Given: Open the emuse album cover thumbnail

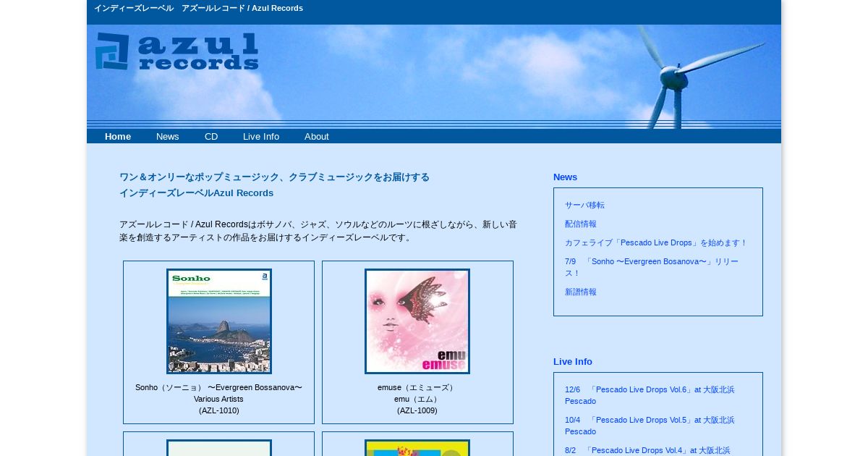Looking at the screenshot, I should tap(417, 321).
